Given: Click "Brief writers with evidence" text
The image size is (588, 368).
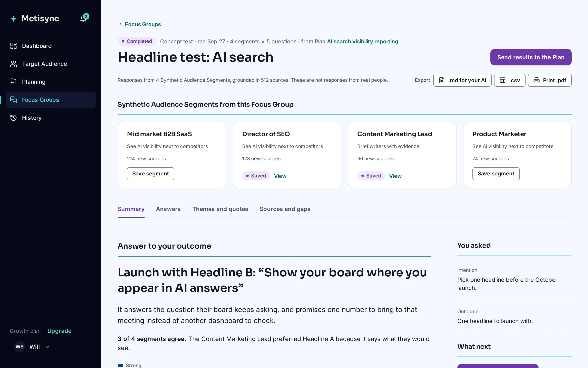Looking at the screenshot, I should click(388, 146).
